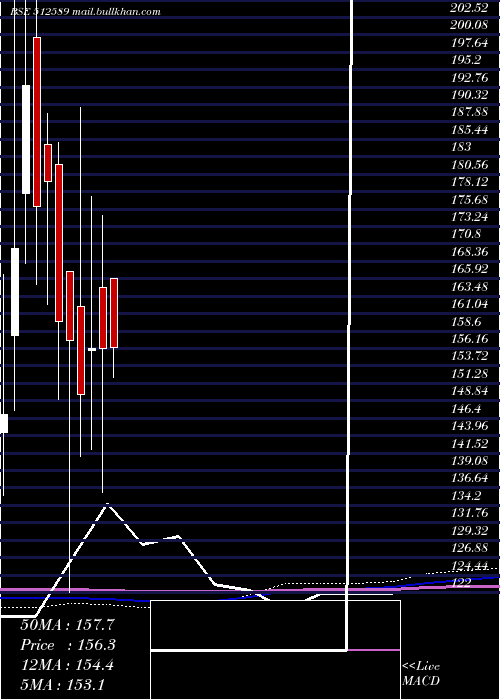Click the 148.84 price label

pyautogui.click(x=469, y=391)
